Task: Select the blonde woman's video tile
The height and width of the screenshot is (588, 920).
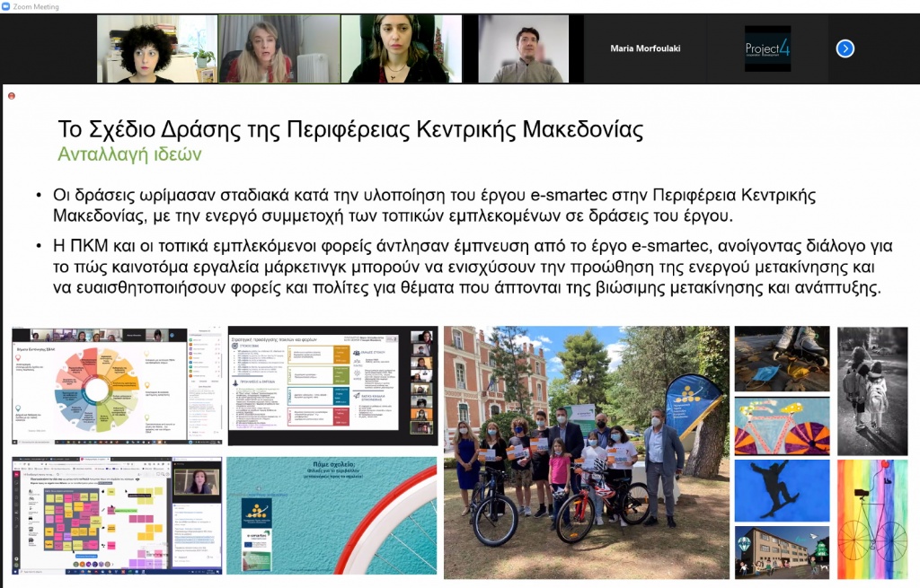Action: pyautogui.click(x=278, y=49)
